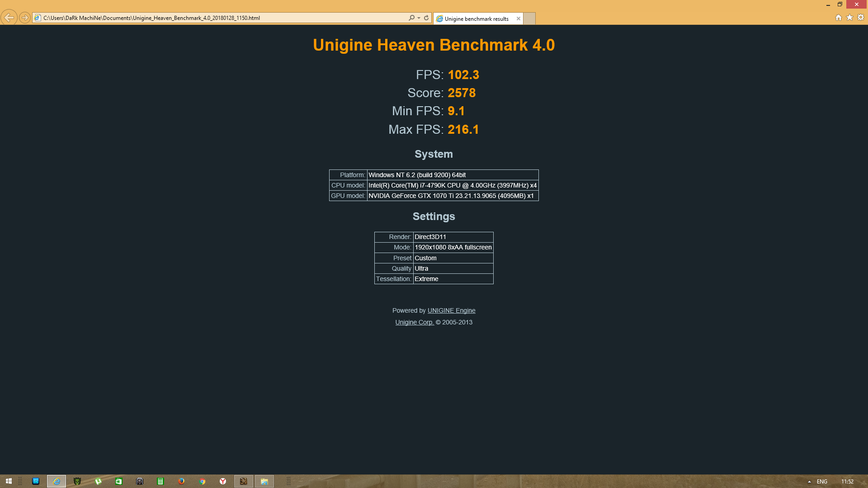Open uTorrent from the taskbar
Screen dimensions: 868x488
(98, 481)
